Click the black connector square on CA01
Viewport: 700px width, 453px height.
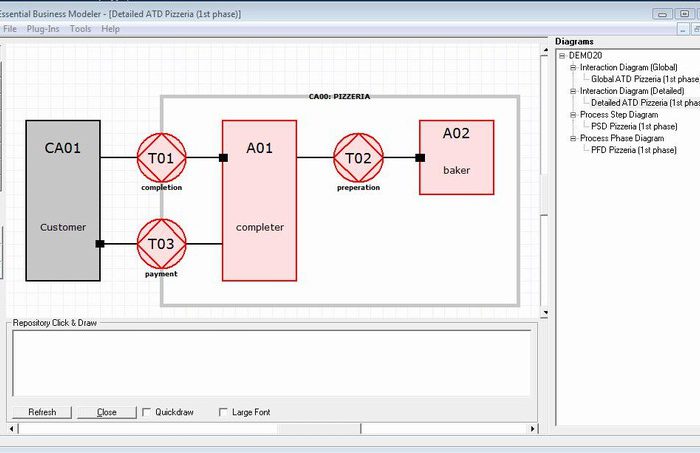click(x=100, y=243)
